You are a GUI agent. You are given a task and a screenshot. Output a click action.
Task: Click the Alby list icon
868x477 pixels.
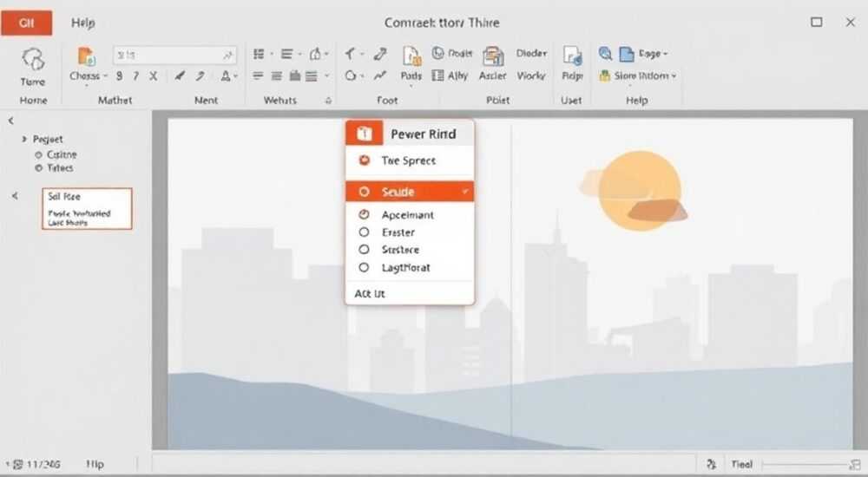click(437, 75)
